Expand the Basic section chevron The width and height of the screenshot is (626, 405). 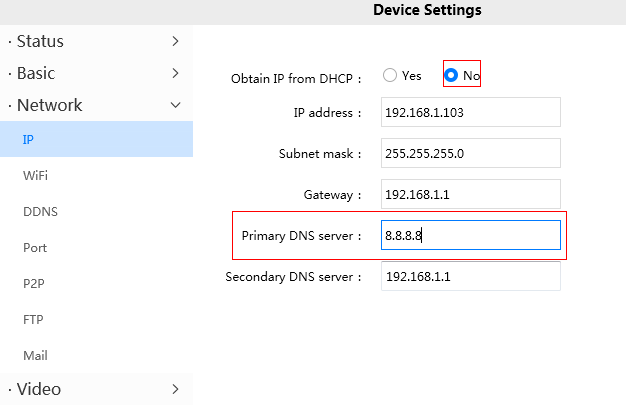click(175, 73)
